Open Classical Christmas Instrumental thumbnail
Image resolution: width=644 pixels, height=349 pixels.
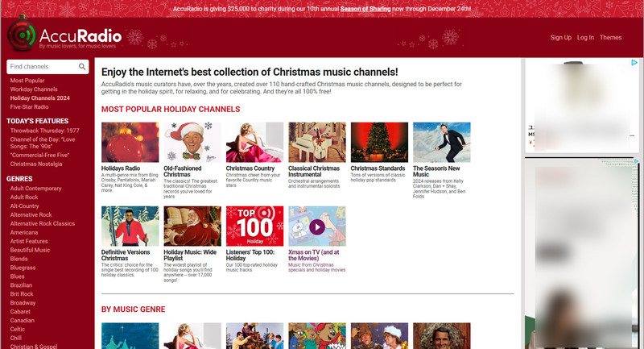pyautogui.click(x=317, y=142)
